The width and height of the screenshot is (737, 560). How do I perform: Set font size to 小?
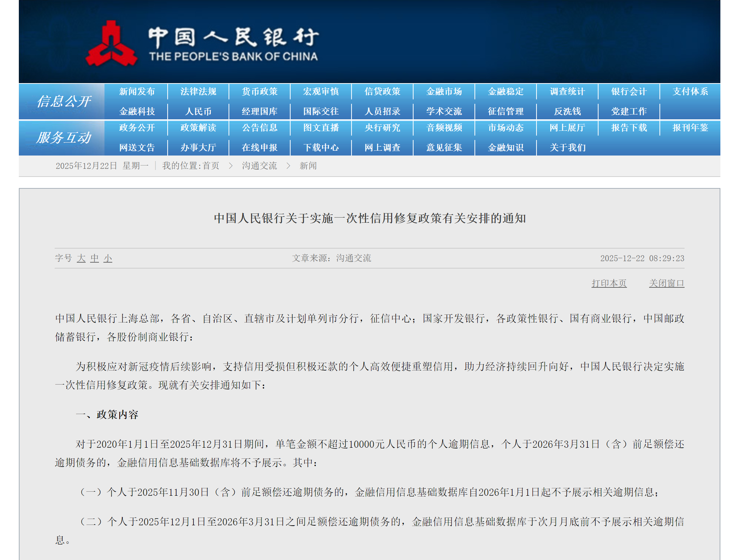point(108,258)
